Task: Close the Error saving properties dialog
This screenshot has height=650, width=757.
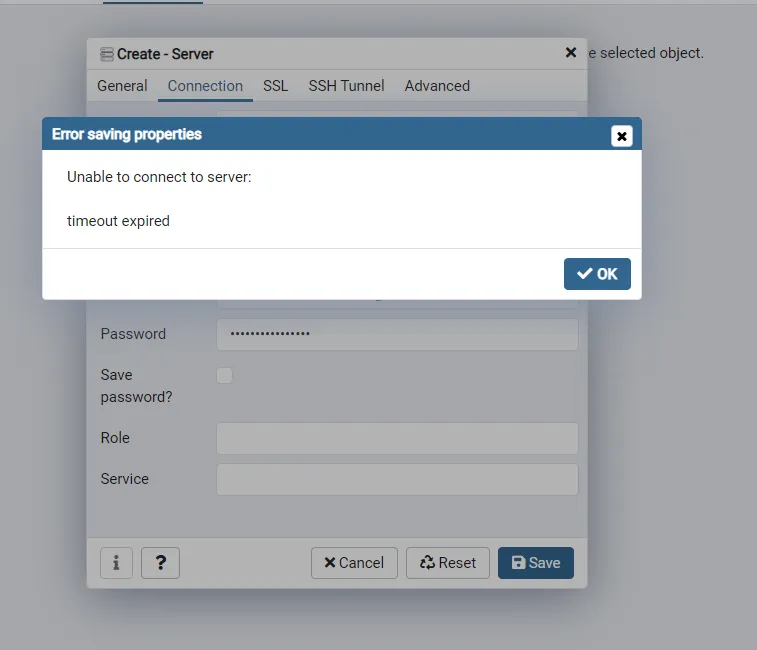Action: tap(622, 136)
